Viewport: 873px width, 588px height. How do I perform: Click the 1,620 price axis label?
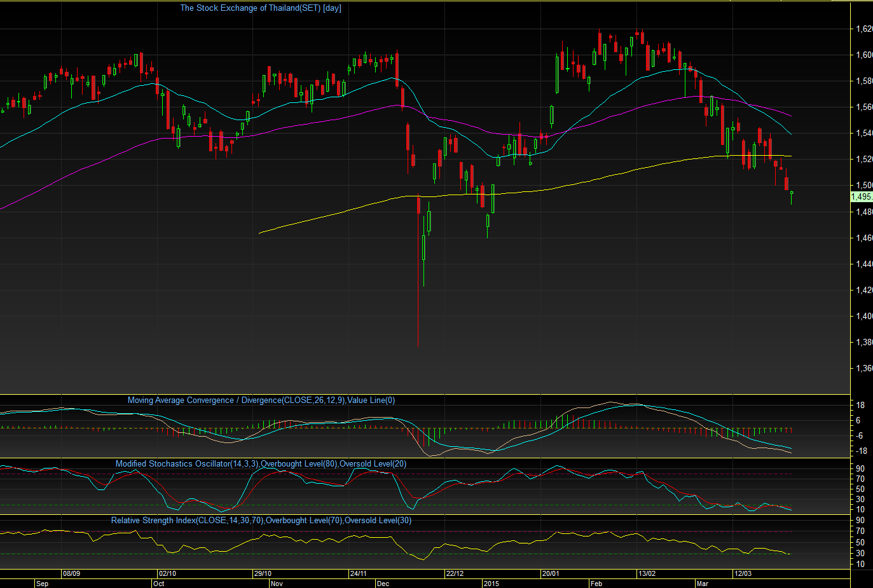864,29
